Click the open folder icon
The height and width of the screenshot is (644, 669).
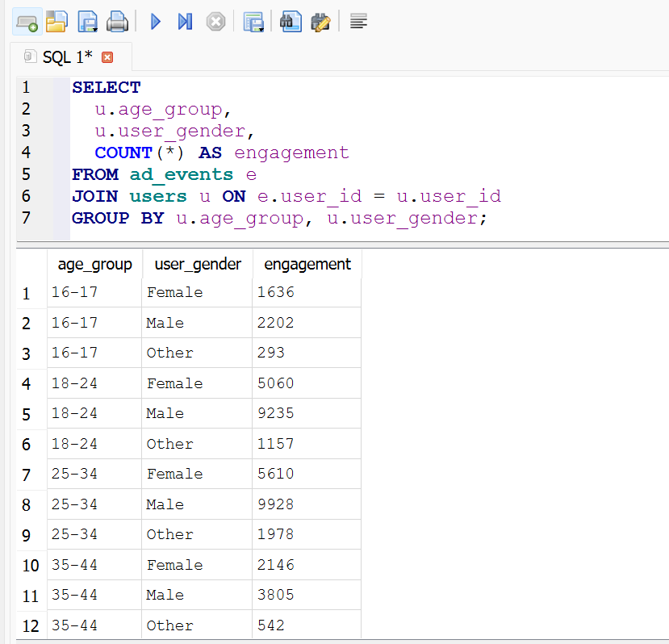(56, 22)
